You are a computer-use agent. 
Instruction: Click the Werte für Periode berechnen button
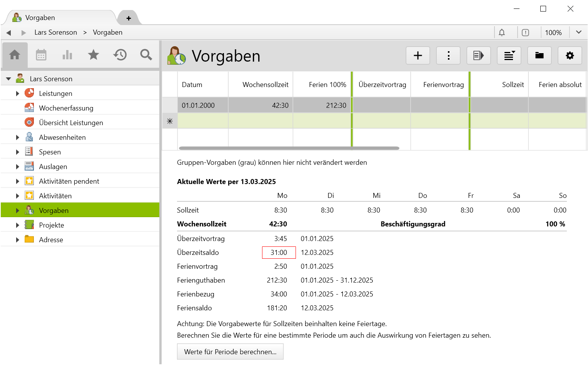point(230,352)
